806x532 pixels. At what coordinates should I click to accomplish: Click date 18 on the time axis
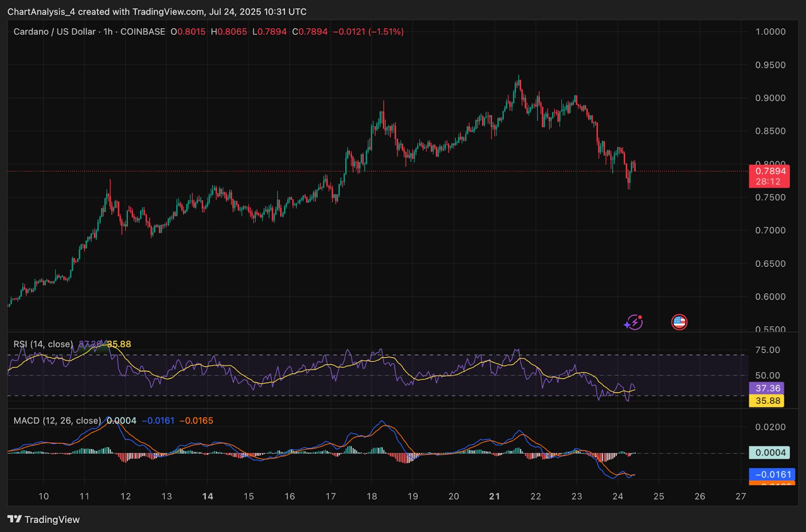[372, 497]
